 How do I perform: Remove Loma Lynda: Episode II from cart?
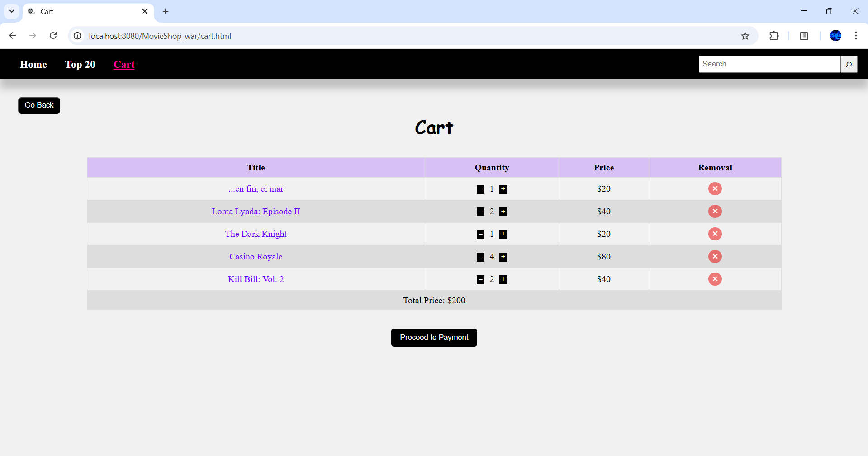click(x=715, y=212)
